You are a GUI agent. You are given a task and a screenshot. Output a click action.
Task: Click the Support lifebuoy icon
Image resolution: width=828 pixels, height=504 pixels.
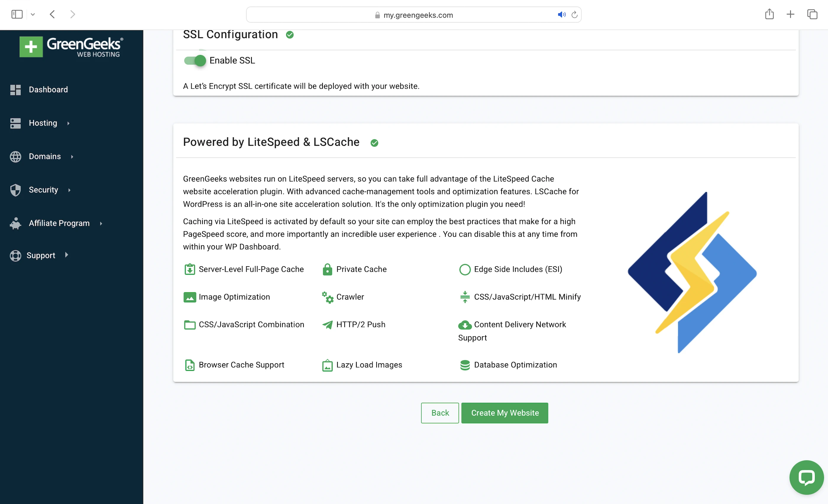tap(15, 256)
